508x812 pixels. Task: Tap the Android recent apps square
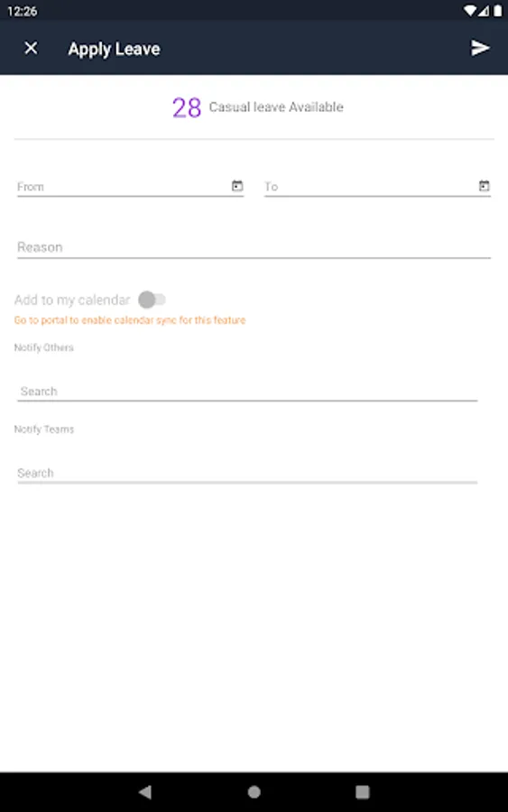coord(363,791)
